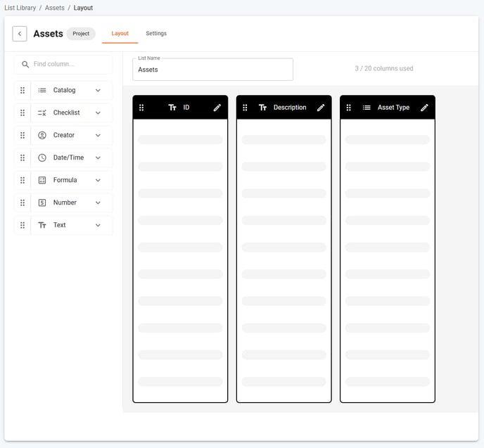Expand the Checklist column type

click(x=98, y=113)
